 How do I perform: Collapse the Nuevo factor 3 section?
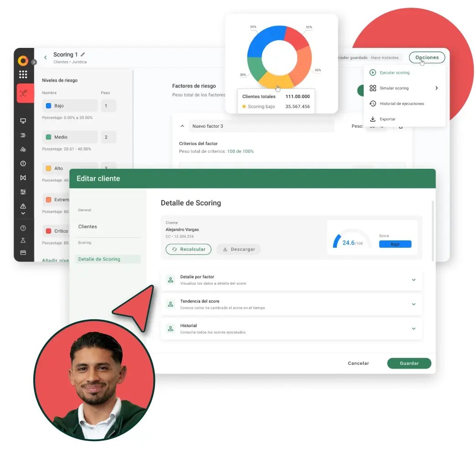click(182, 126)
